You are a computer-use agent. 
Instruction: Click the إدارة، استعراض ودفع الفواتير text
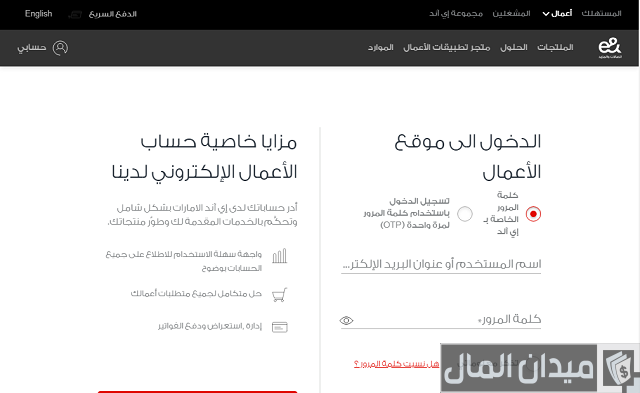point(210,326)
